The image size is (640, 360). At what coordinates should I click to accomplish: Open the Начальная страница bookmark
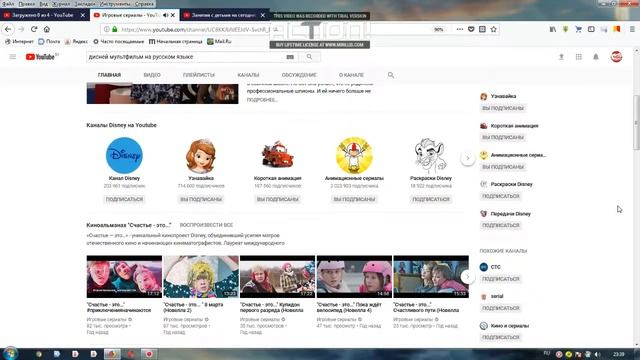click(176, 42)
